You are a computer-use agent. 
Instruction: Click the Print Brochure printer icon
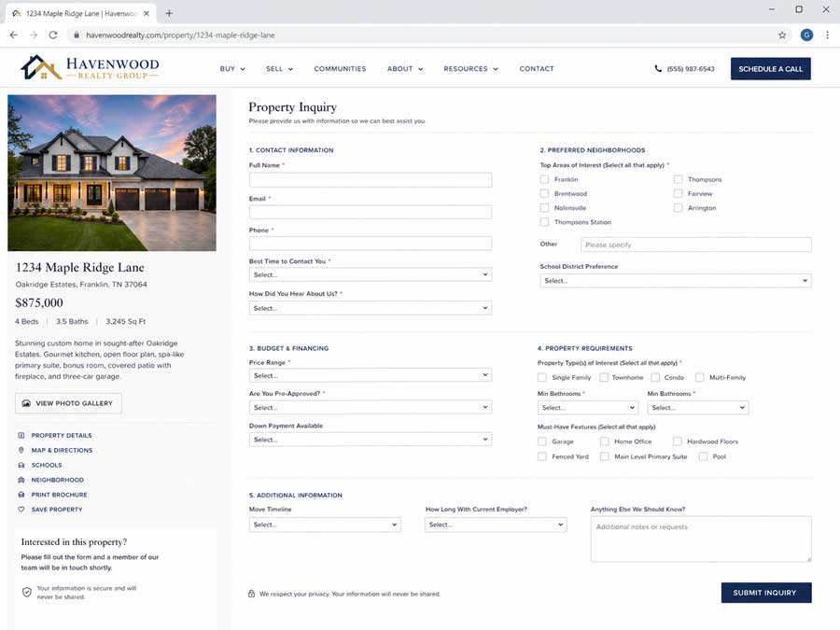tap(21, 494)
